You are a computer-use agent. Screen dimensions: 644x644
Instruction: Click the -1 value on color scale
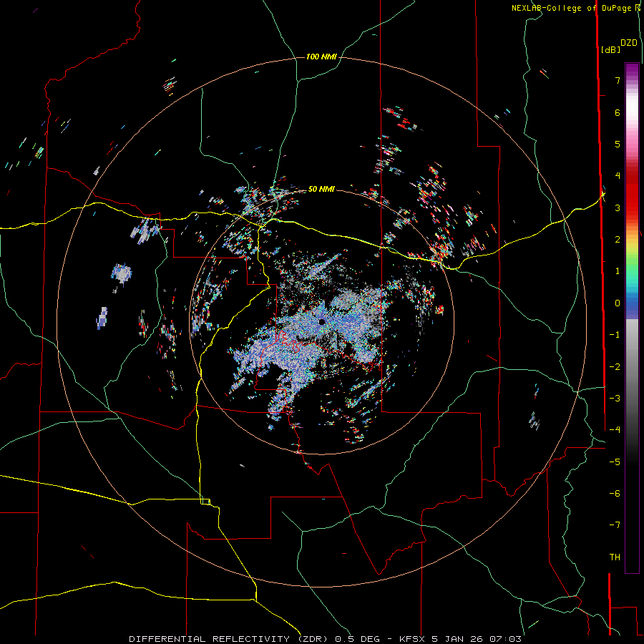[x=615, y=335]
